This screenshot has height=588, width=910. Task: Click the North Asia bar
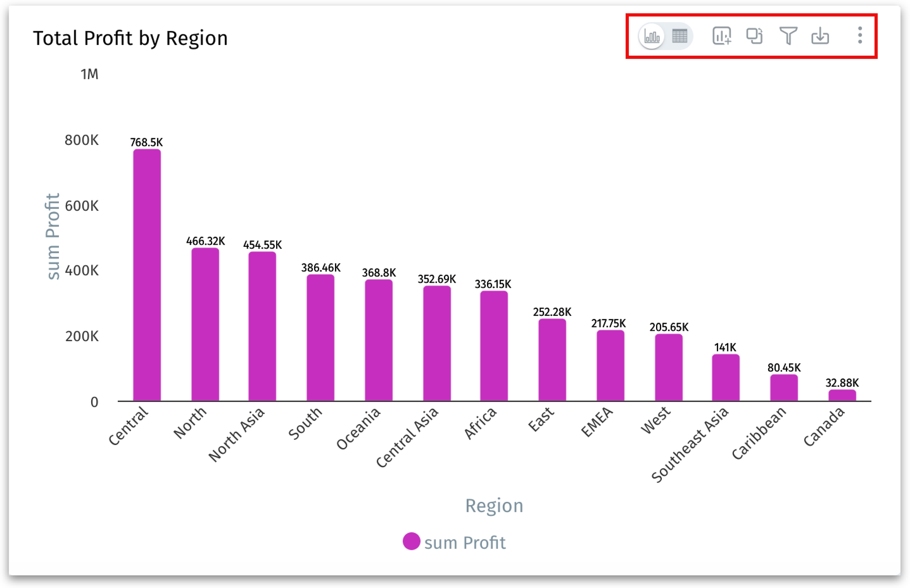[262, 327]
